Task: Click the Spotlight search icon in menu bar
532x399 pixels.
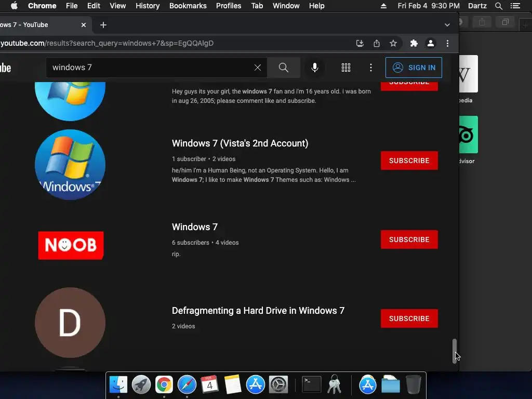Action: 499,6
